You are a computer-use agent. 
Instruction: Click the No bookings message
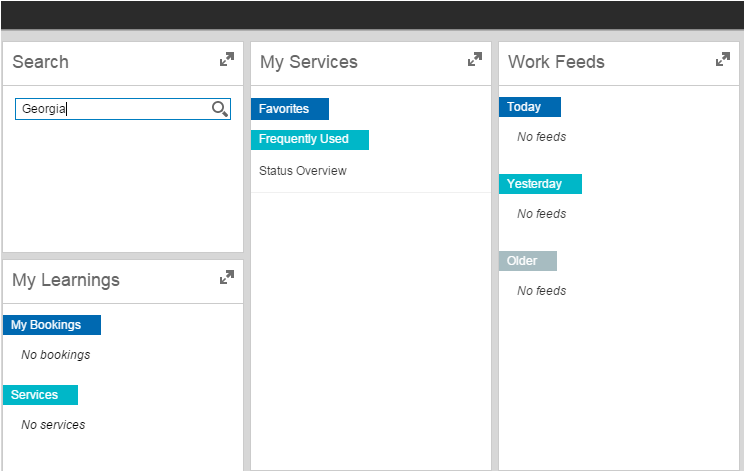(x=56, y=355)
